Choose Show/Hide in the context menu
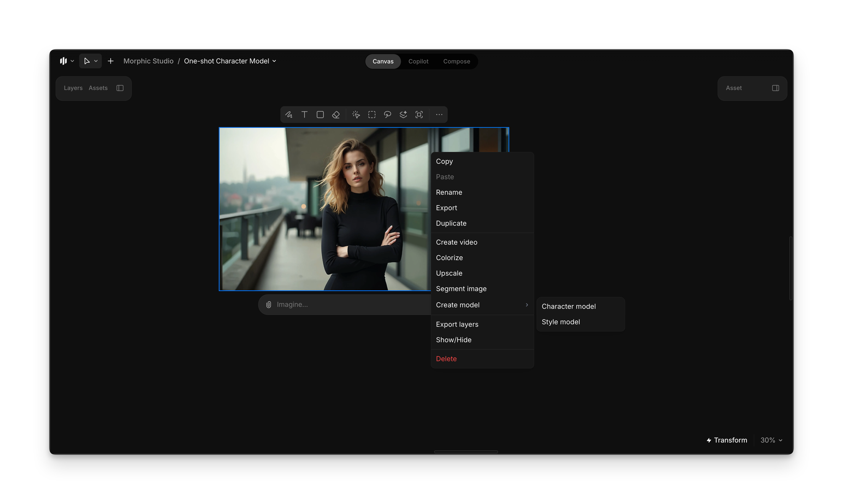Screen dimensions: 843x504 pos(454,340)
